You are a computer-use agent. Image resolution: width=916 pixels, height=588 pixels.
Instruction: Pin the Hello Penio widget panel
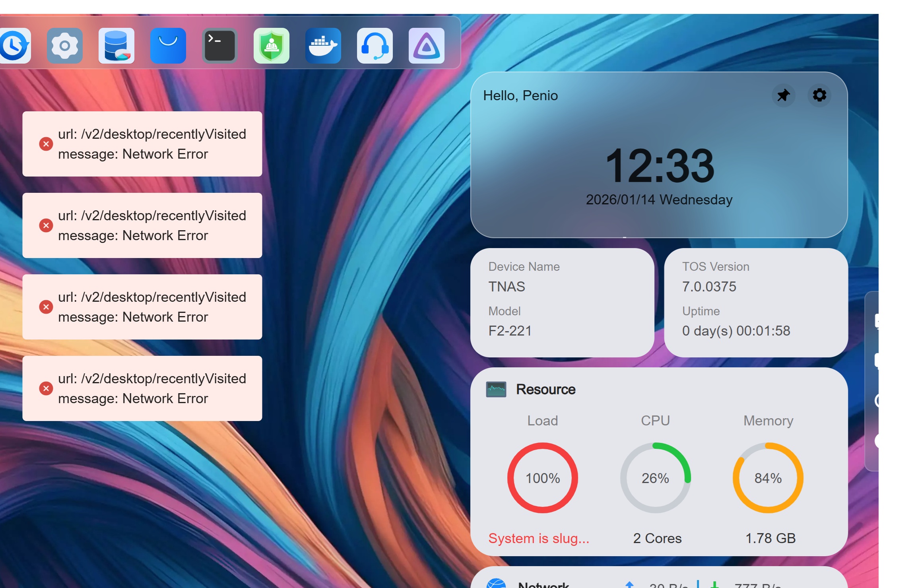(783, 95)
